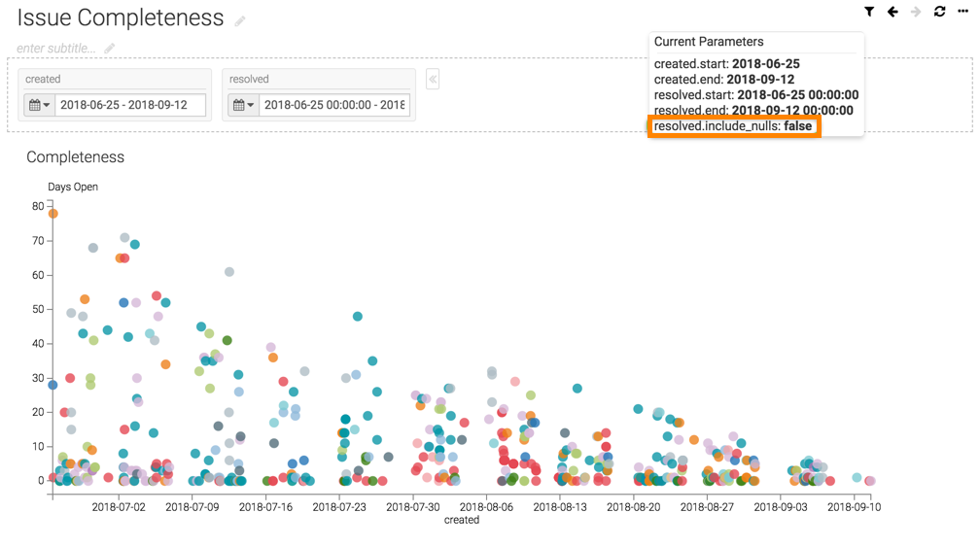980x547 pixels.
Task: Collapse the filter panel with double chevron
Action: click(x=433, y=79)
